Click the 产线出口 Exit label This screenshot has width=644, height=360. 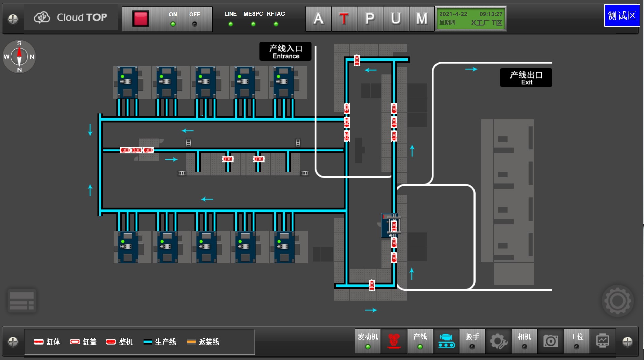(x=526, y=78)
